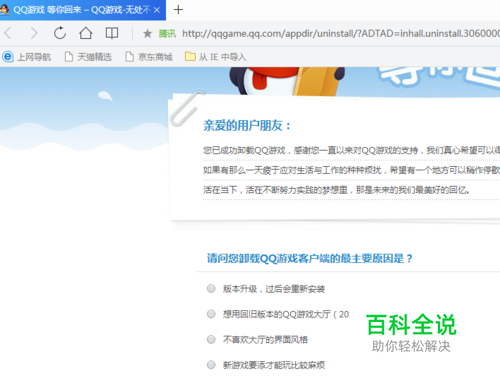Image resolution: width=500 pixels, height=385 pixels.
Task: Open the home page via house icon
Action: 86,33
